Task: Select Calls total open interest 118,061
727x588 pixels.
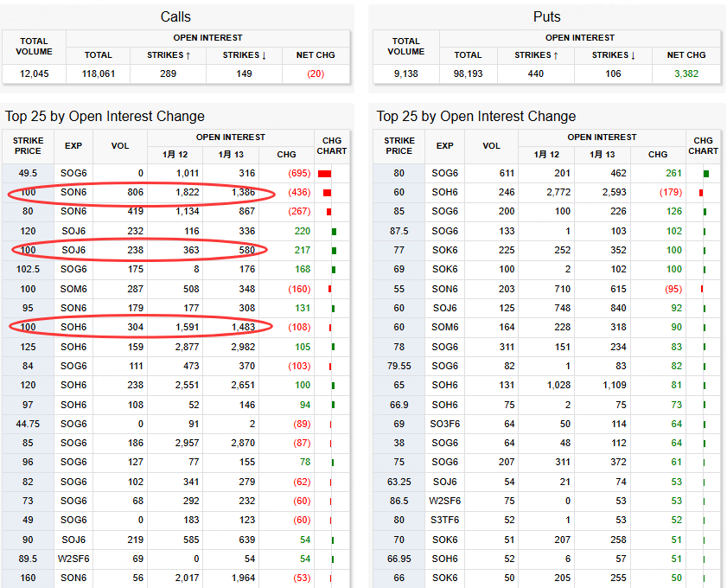Action: [99, 73]
